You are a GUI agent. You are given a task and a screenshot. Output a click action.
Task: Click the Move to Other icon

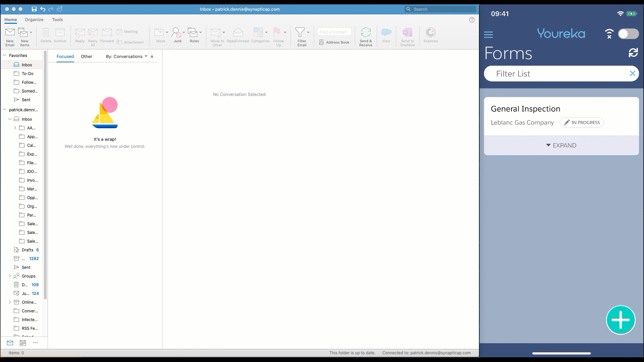point(215,33)
